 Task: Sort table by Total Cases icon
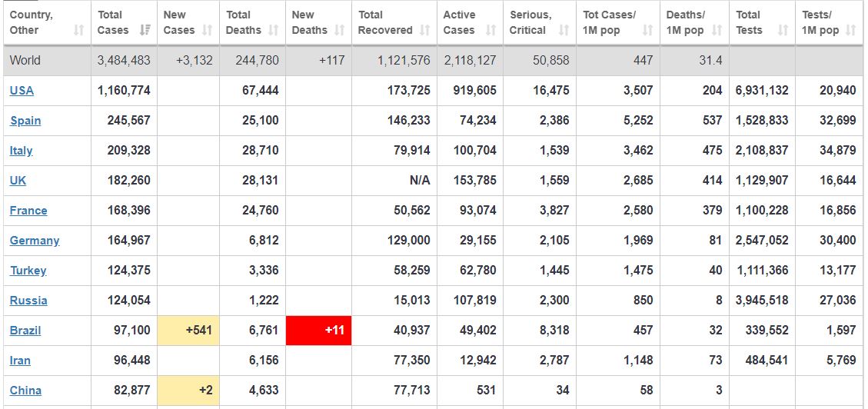144,31
